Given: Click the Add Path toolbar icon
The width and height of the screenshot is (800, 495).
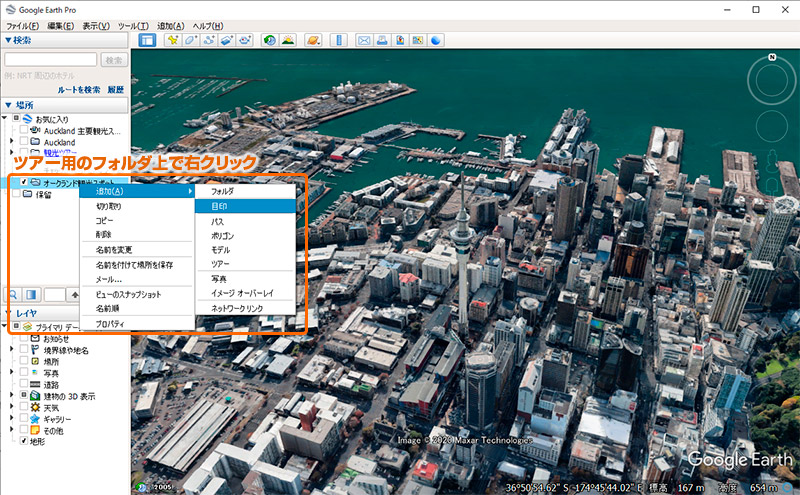Looking at the screenshot, I should point(209,40).
